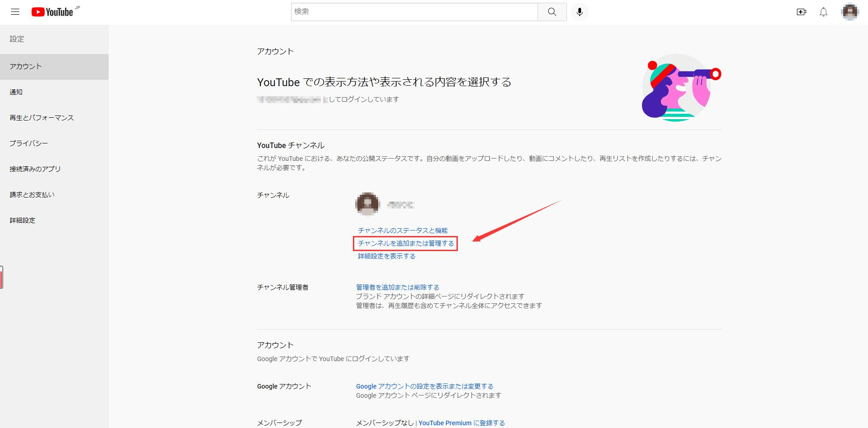Start a voice search with the microphone icon
The height and width of the screenshot is (428, 868).
tap(580, 12)
